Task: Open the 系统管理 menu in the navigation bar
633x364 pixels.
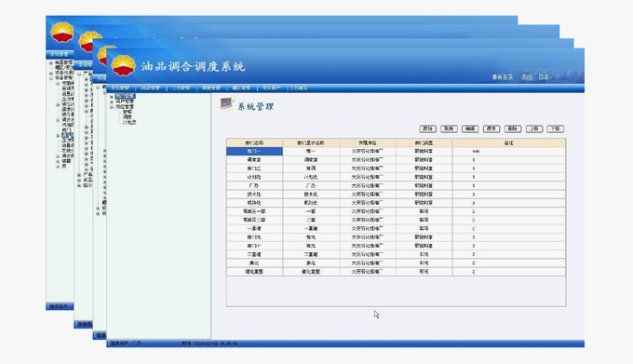Action: (120, 88)
